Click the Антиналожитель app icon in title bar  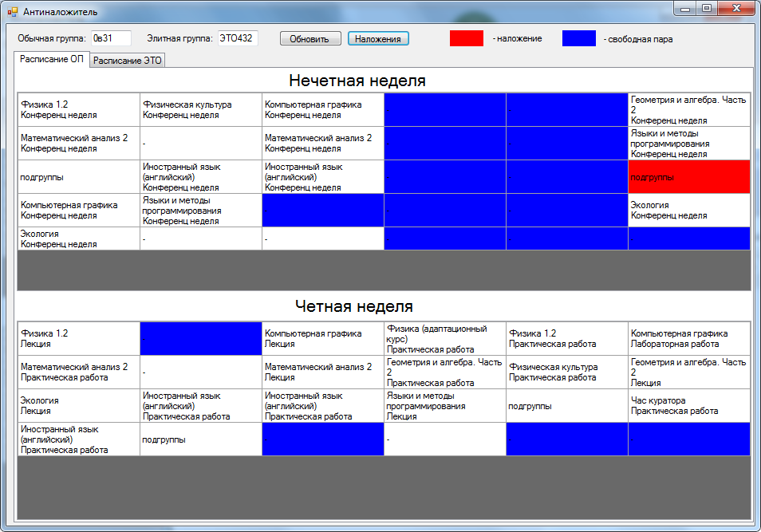click(x=12, y=12)
